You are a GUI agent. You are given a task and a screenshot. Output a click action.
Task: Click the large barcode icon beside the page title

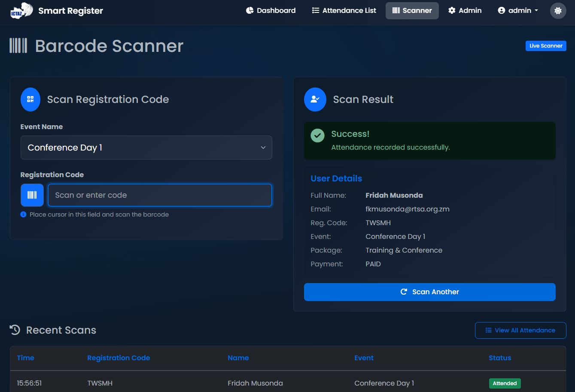coord(18,45)
